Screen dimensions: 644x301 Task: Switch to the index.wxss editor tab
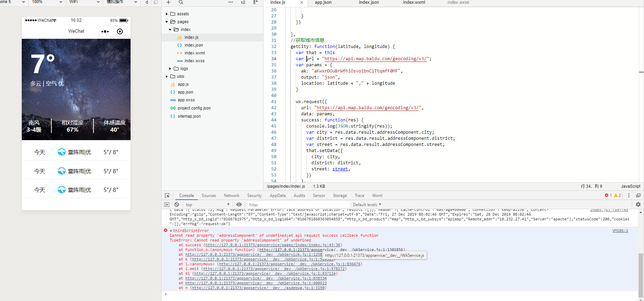pyautogui.click(x=458, y=2)
